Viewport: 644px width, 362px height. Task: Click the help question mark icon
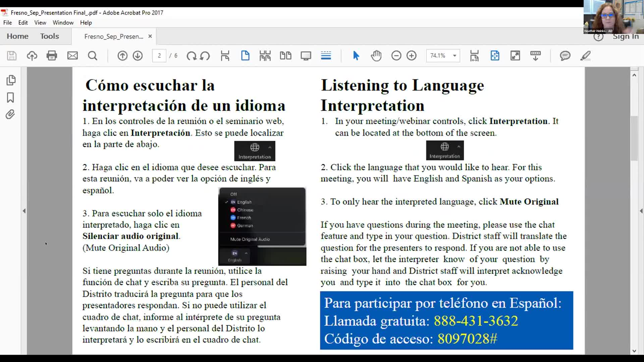pos(598,37)
